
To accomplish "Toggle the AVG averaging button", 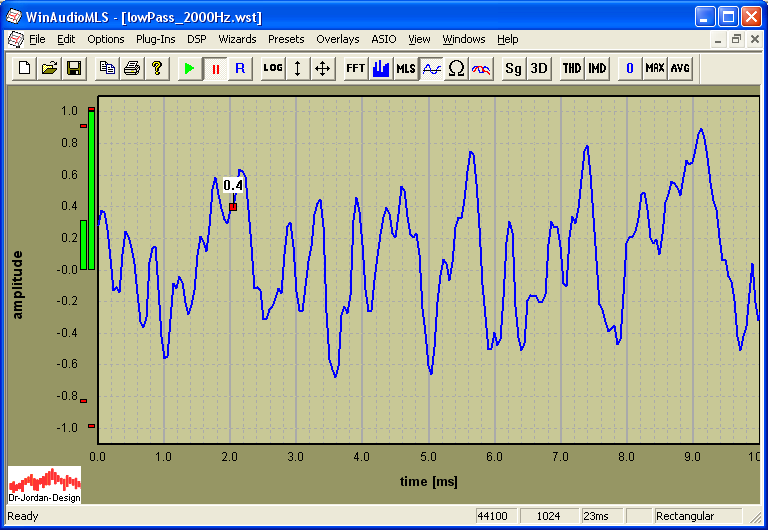I will point(680,68).
